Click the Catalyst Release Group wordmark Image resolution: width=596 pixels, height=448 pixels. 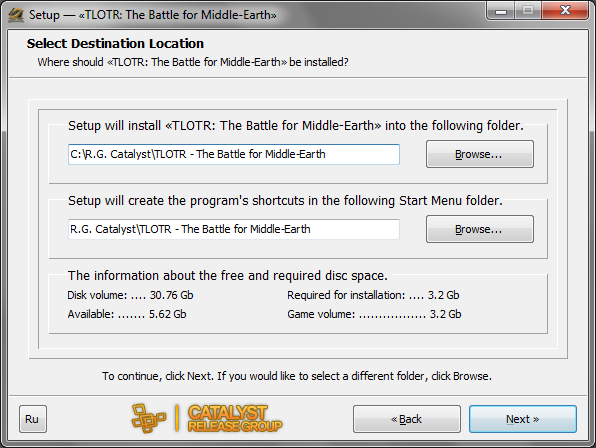235,418
